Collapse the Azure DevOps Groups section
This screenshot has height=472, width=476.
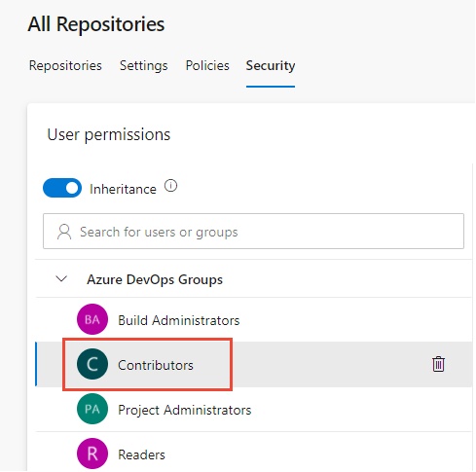point(61,279)
